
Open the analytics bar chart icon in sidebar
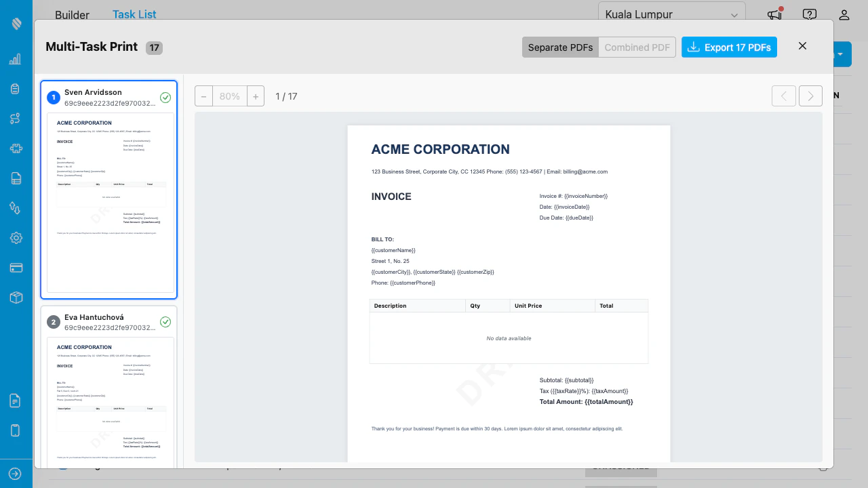coord(15,59)
